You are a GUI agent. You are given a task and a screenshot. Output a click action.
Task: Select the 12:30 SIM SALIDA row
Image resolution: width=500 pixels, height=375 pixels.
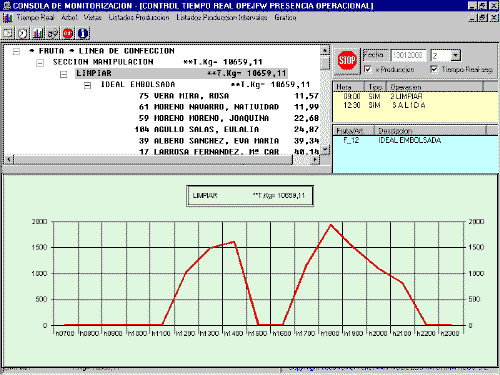[384, 105]
